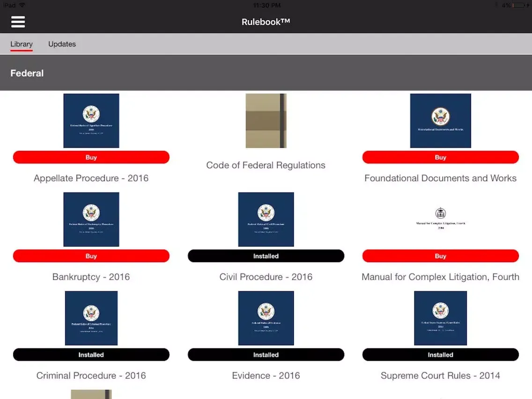
Task: Tap the Rulebook™ app title
Action: pos(266,22)
